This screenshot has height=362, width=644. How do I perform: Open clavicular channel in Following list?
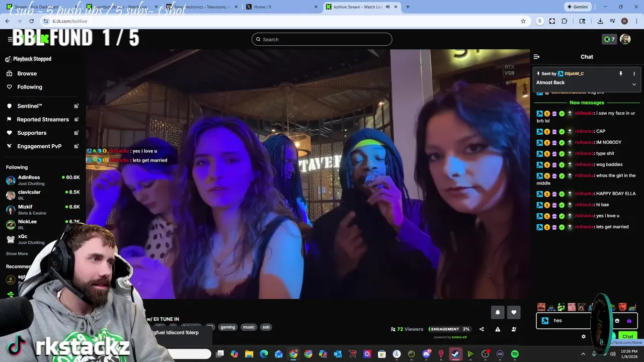(43, 195)
